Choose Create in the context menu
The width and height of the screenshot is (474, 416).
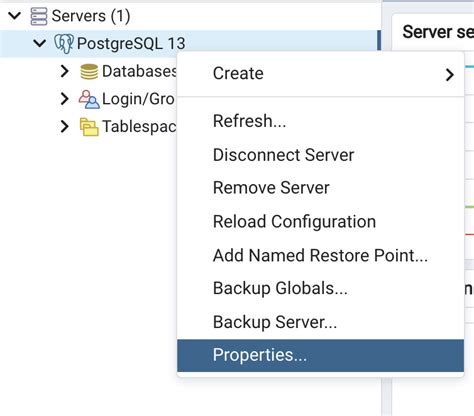pyautogui.click(x=320, y=74)
